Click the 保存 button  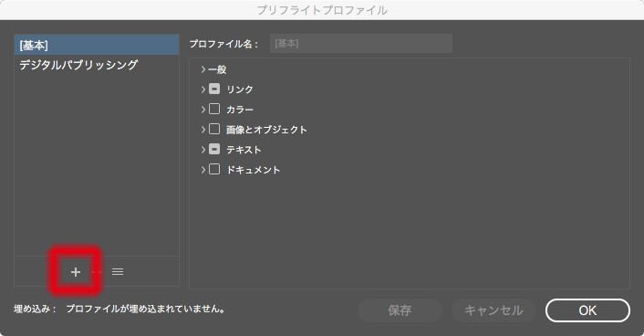click(400, 310)
